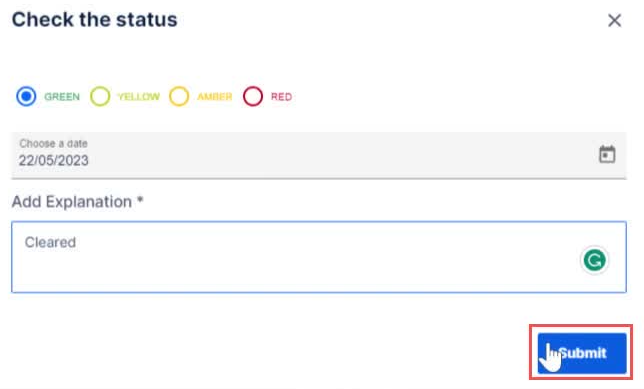Viewport: 644px width, 389px height.
Task: Click the Check the status heading
Action: click(94, 19)
